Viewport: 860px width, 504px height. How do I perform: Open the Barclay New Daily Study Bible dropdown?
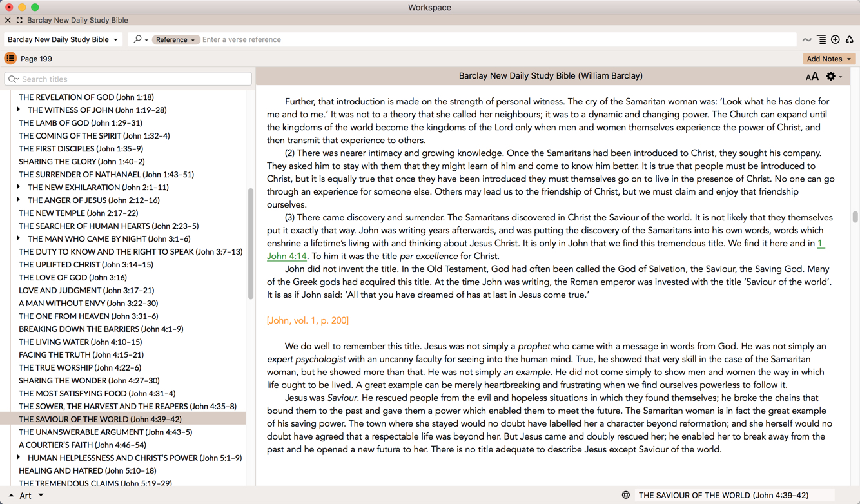point(63,39)
